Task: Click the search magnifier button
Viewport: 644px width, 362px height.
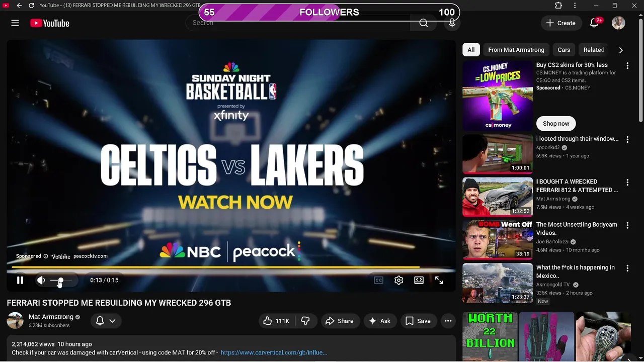Action: (x=424, y=23)
